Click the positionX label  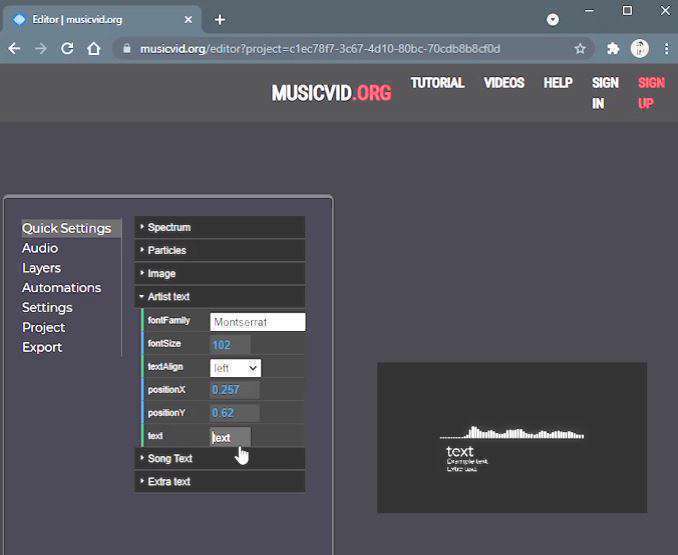pos(166,389)
